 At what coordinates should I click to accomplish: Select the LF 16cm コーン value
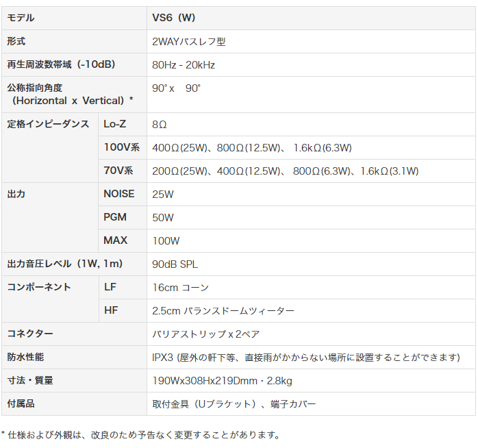tap(181, 287)
